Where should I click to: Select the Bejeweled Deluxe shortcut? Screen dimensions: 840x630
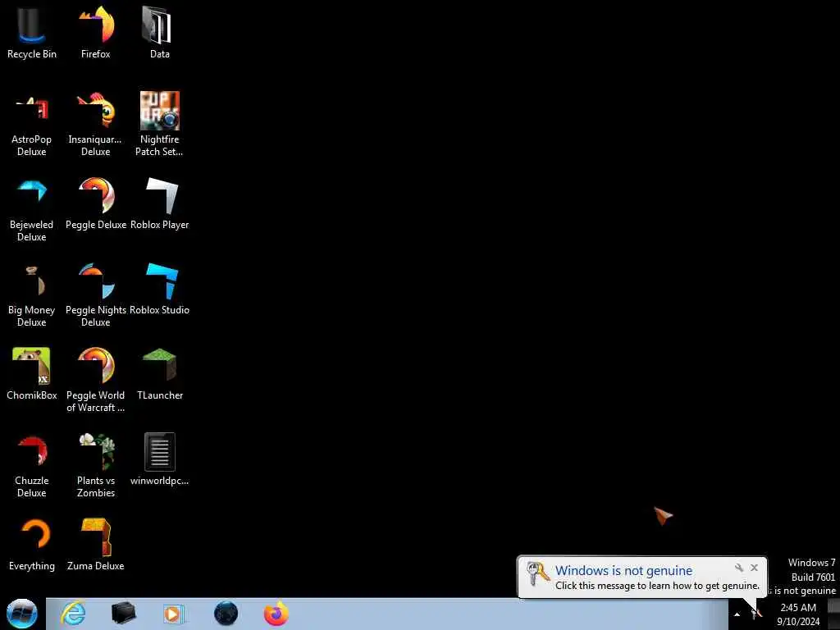pyautogui.click(x=32, y=209)
